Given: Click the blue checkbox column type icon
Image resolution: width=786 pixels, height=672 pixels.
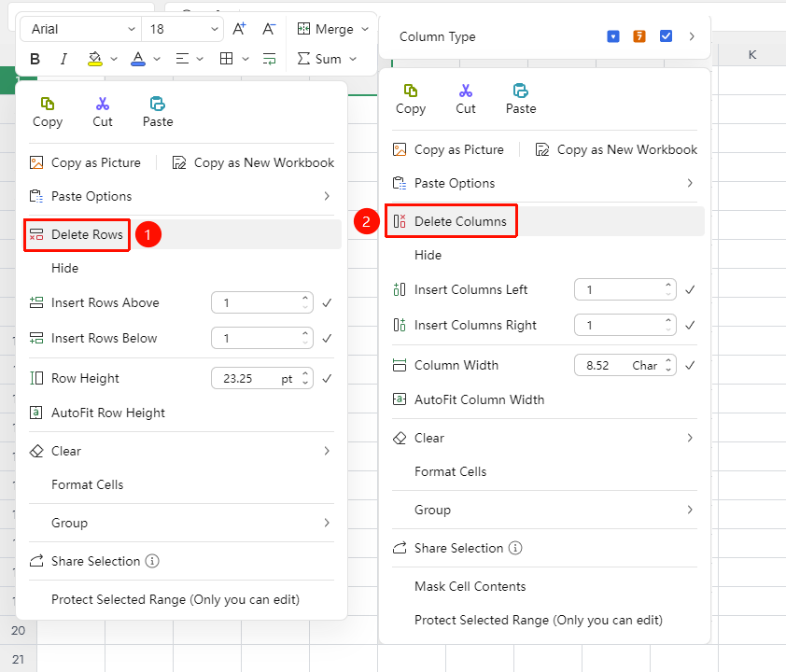Looking at the screenshot, I should (x=666, y=36).
